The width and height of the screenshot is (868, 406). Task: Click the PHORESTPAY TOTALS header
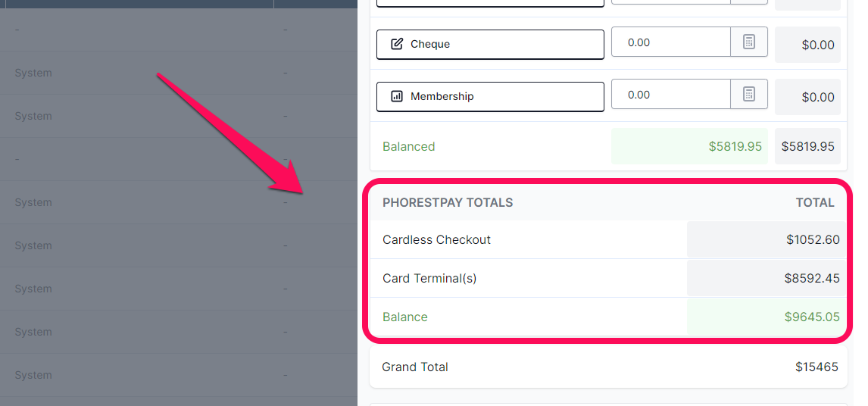[448, 203]
